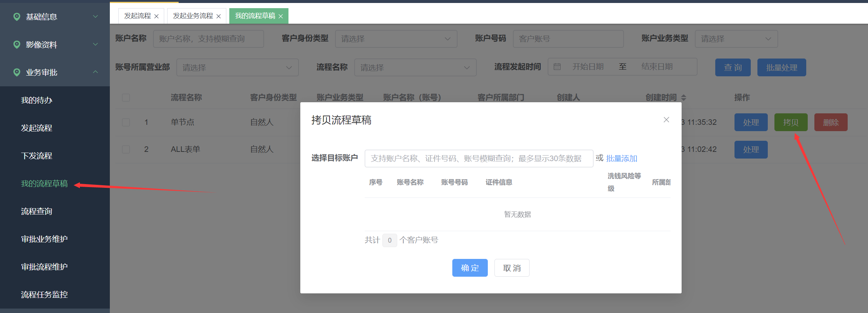Open 我的待办 in the sidebar
The width and height of the screenshot is (868, 313).
37,100
